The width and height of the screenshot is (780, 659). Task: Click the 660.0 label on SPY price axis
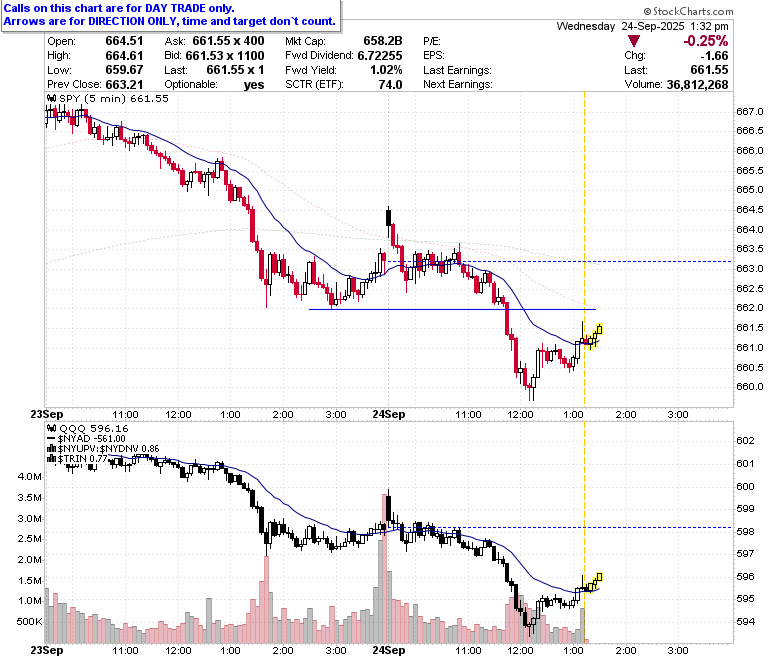(x=750, y=386)
